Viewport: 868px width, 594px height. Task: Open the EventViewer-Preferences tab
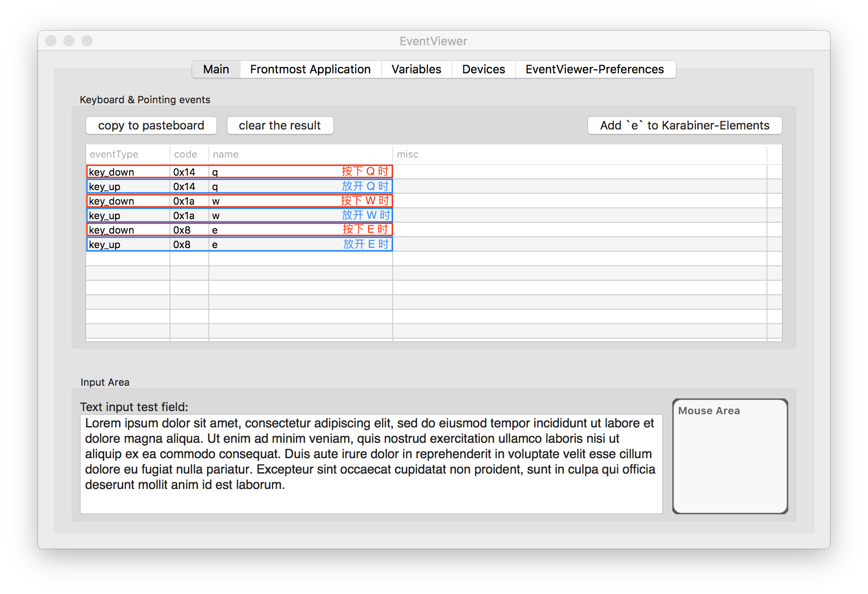point(594,69)
